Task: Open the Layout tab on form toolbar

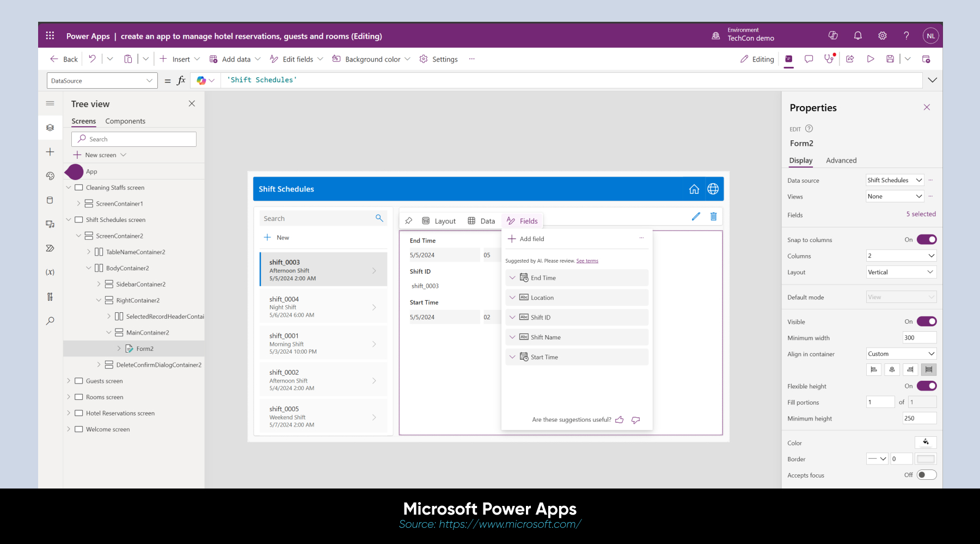Action: tap(439, 221)
